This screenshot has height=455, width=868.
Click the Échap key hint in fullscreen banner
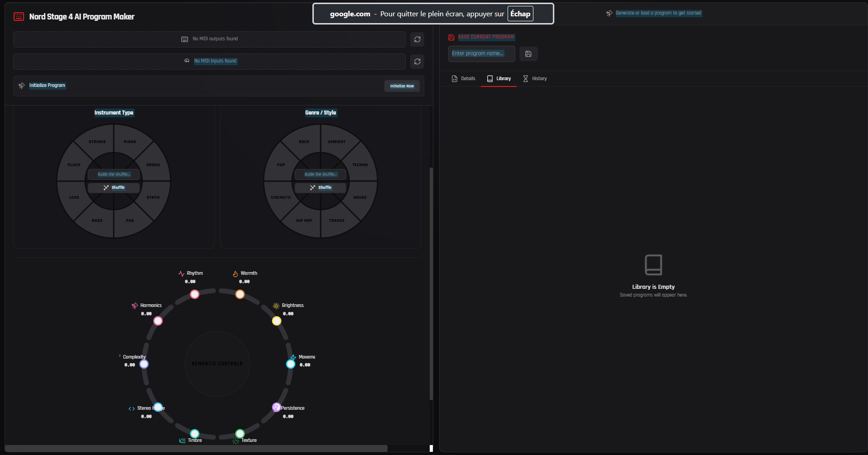[520, 14]
